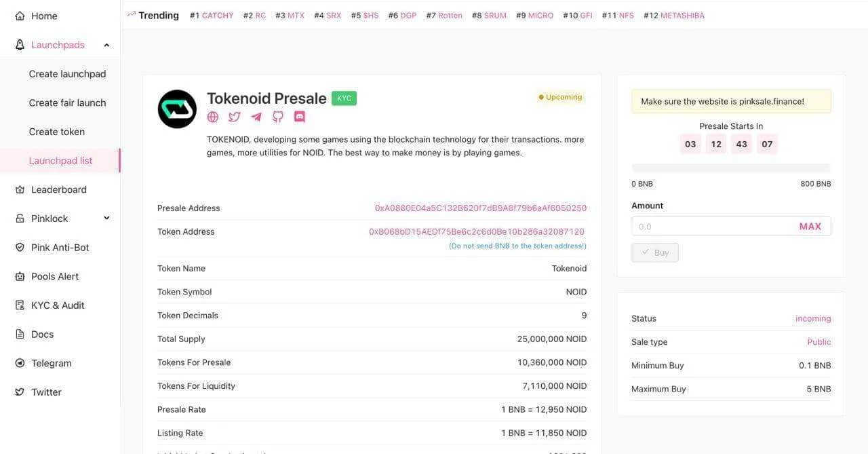The width and height of the screenshot is (868, 454).
Task: Open trending token #2 RC
Action: [x=254, y=16]
